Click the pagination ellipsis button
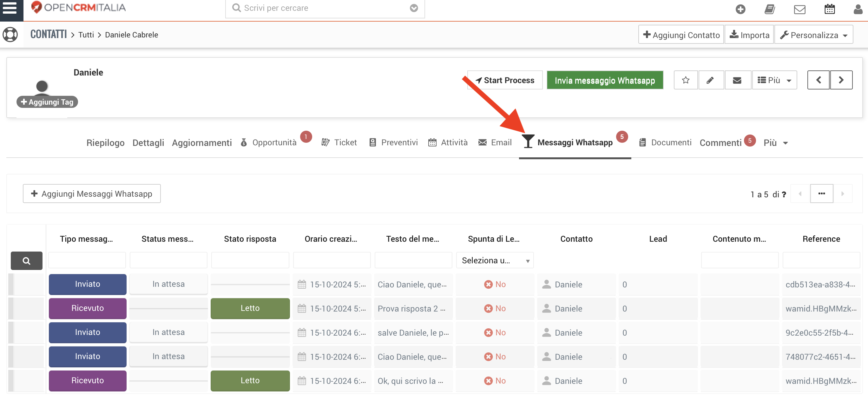868x420 pixels. tap(821, 193)
